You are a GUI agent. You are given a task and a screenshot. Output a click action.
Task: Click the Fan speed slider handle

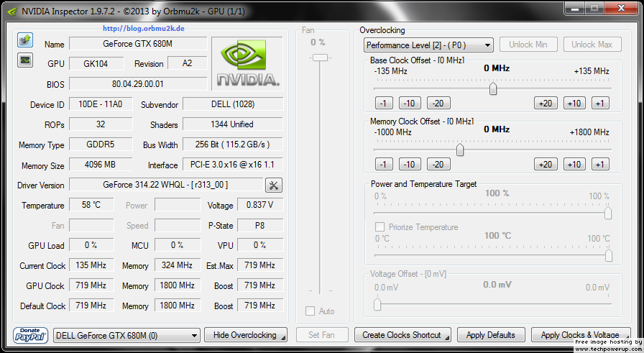pyautogui.click(x=320, y=58)
